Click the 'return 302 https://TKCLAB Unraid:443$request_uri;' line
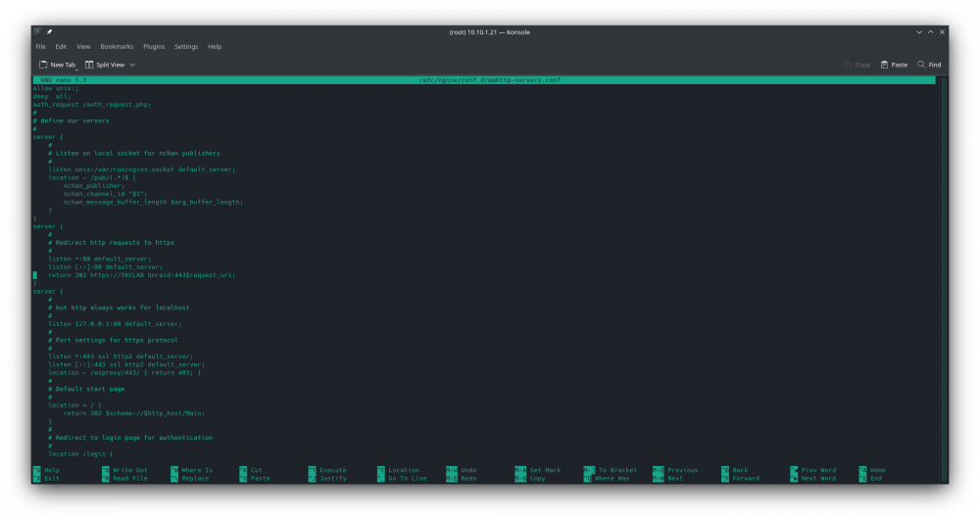Image resolution: width=980 pixels, height=521 pixels. 142,275
